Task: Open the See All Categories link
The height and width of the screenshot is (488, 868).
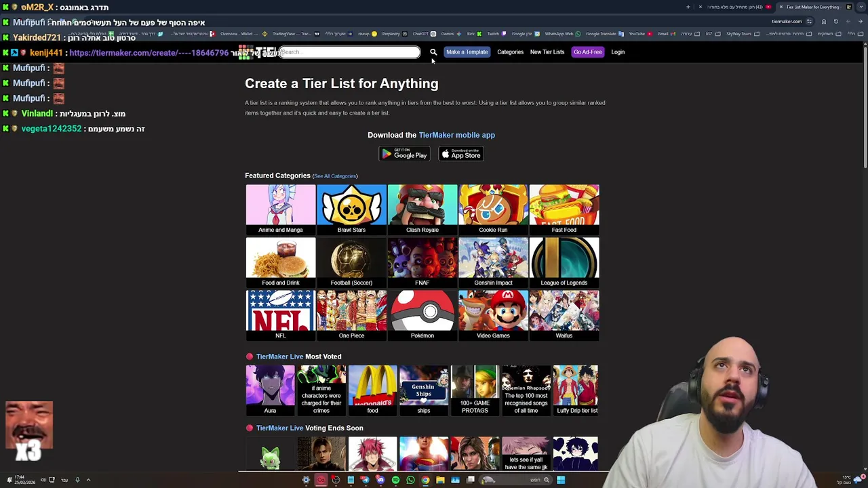Action: [335, 176]
